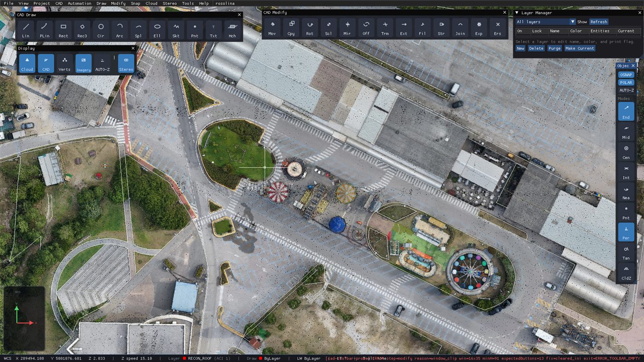The image size is (644, 362).
Task: Toggle the End endpoint snap mode
Action: [x=626, y=112]
